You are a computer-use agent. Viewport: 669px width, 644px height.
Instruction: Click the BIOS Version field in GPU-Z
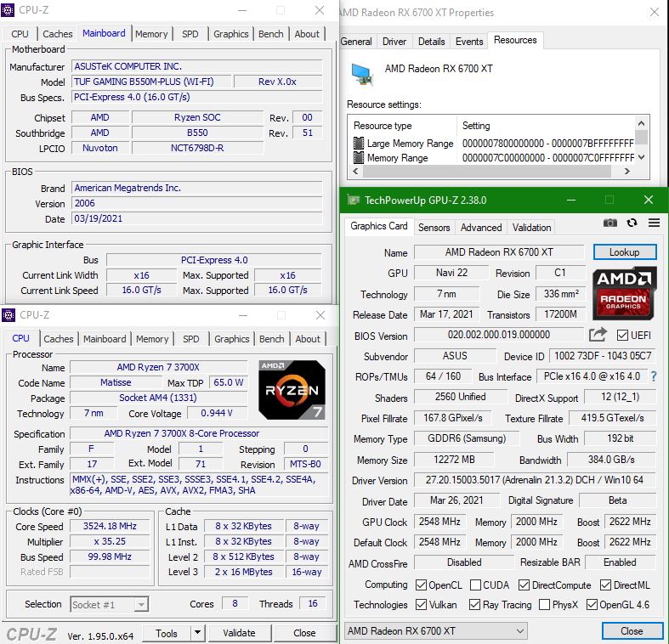click(499, 335)
